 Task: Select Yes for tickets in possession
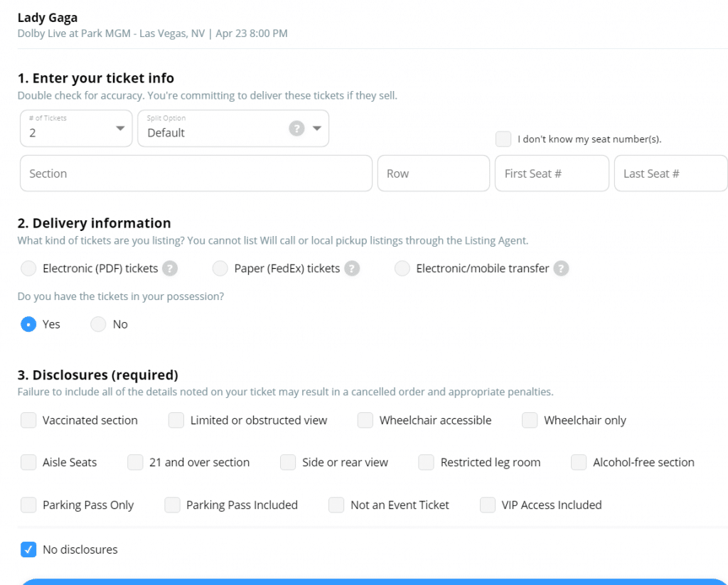tap(28, 324)
